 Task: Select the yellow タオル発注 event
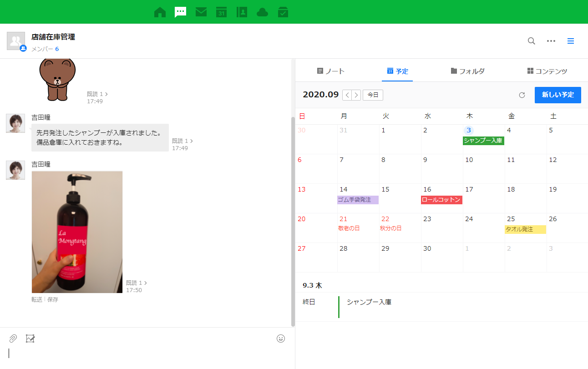pyautogui.click(x=525, y=229)
